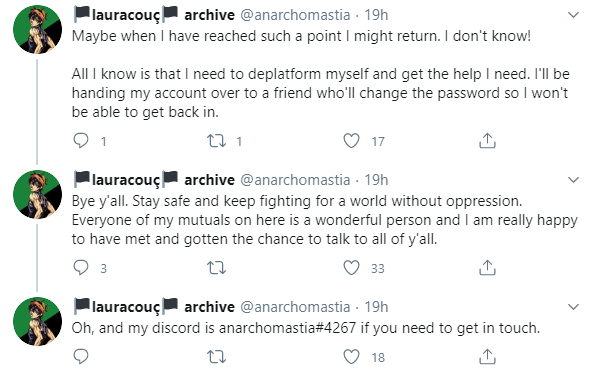Open the chevron menu on discord tweet

[x=573, y=306]
